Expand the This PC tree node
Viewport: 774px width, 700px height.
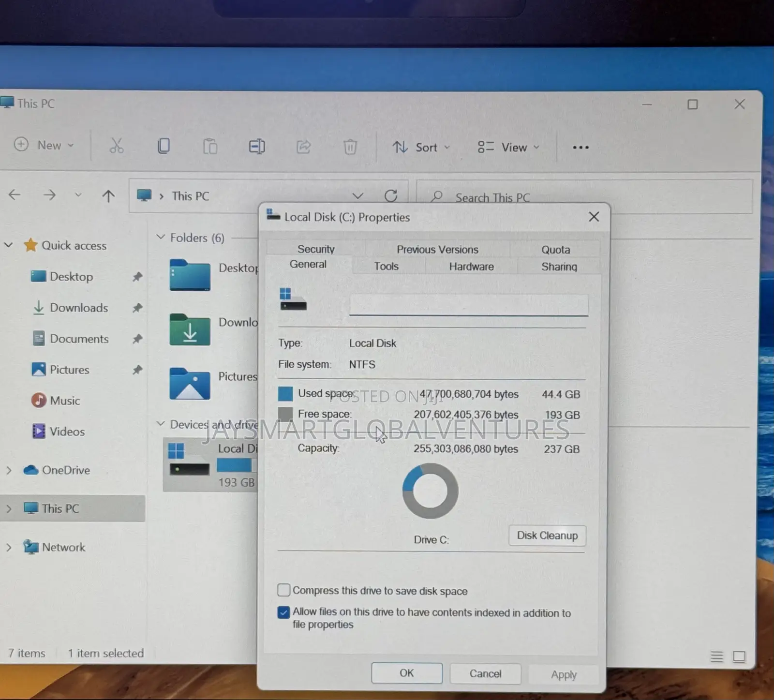8,508
